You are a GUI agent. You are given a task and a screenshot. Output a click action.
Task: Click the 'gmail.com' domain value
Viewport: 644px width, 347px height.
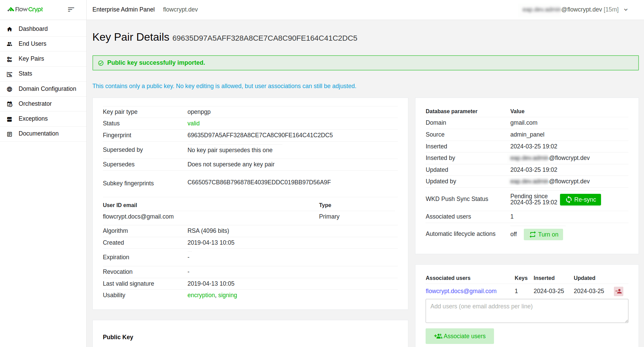click(x=524, y=123)
